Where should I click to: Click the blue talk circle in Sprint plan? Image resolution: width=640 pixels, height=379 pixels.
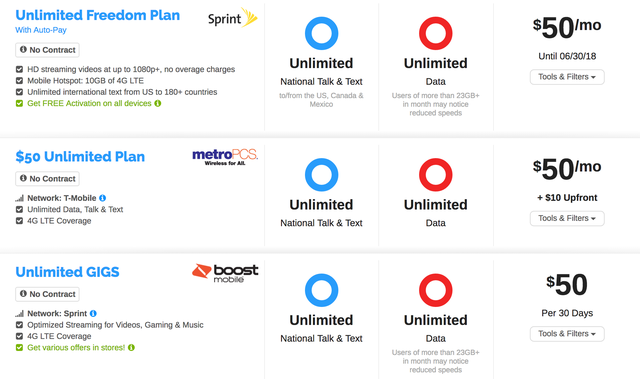click(322, 33)
